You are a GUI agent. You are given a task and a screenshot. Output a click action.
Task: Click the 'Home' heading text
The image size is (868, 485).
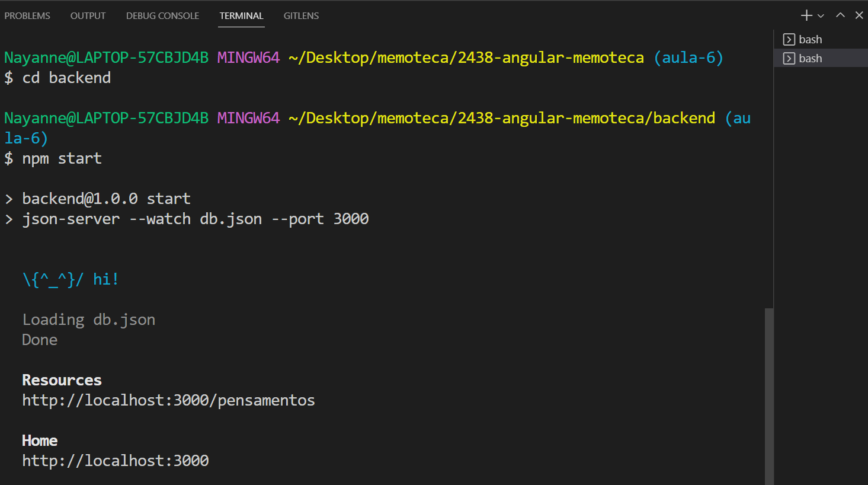(x=40, y=441)
